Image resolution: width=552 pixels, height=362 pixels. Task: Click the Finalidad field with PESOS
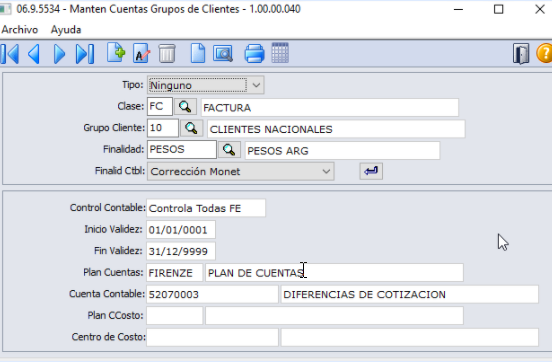pyautogui.click(x=182, y=150)
